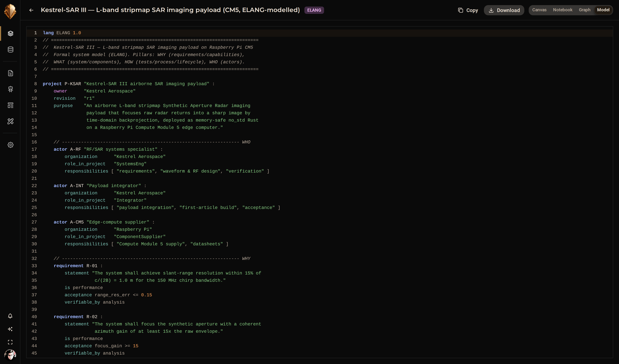Click the 'verifiable_by' field on line 38
This screenshot has width=619, height=364.
82,302
